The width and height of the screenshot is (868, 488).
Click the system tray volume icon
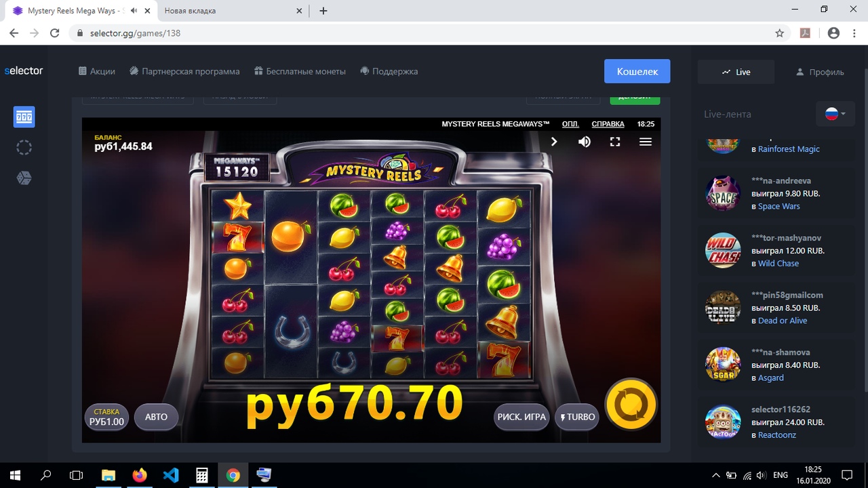pyautogui.click(x=761, y=475)
